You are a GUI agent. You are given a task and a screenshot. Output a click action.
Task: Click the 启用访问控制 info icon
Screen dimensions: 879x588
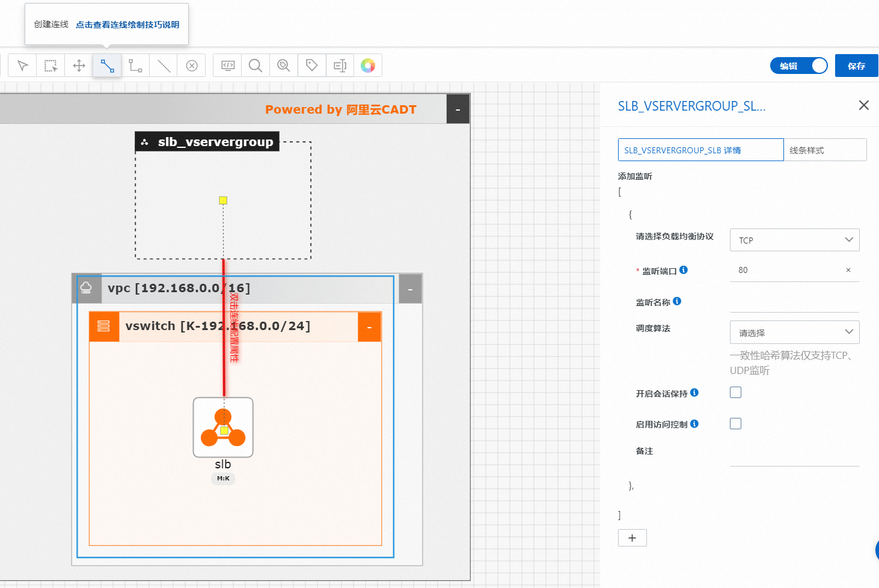click(x=694, y=424)
